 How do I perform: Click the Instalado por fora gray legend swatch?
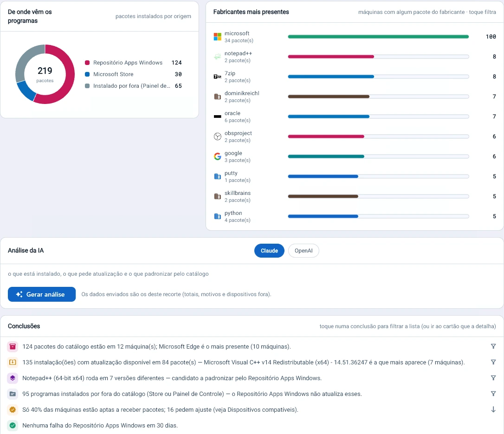point(87,86)
